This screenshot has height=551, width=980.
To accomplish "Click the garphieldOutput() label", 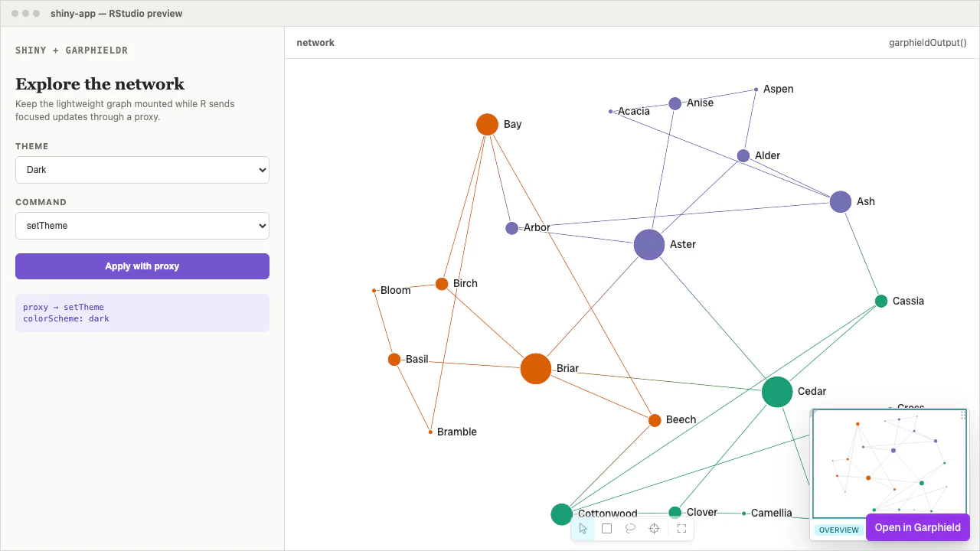I will [x=928, y=43].
